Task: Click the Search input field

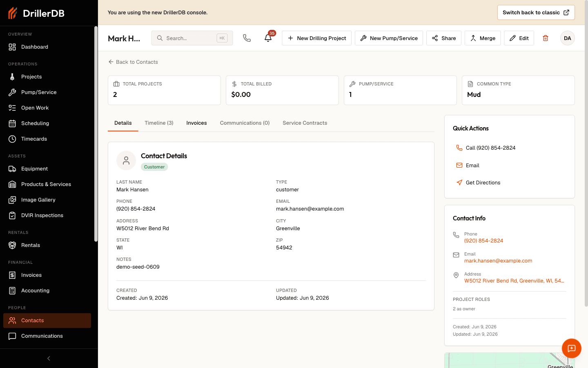Action: [x=192, y=38]
